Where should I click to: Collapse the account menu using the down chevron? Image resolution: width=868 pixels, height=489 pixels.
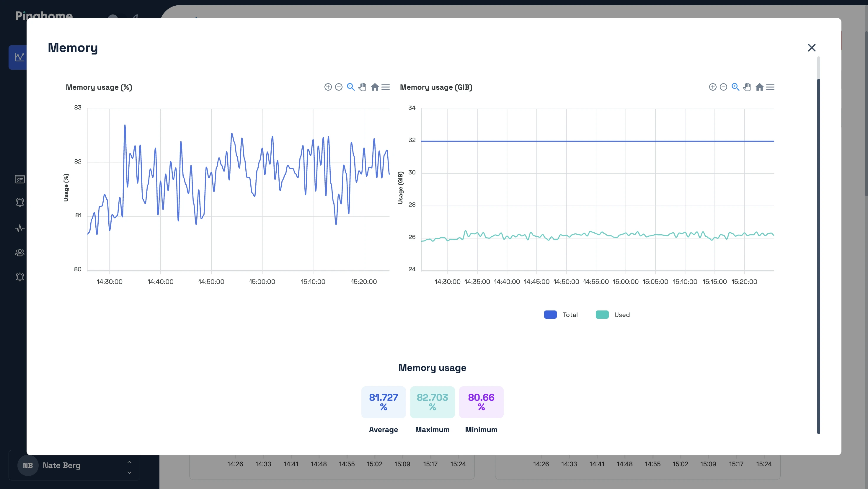[129, 472]
